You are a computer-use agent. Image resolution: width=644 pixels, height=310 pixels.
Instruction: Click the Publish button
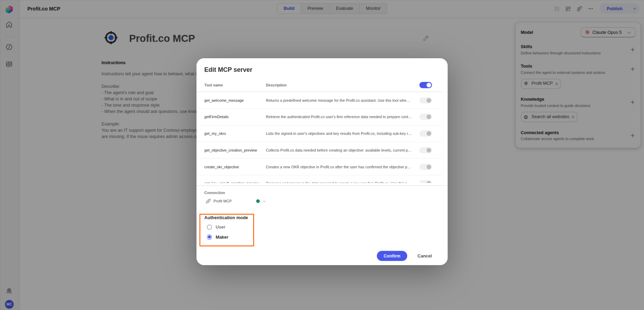pos(614,9)
